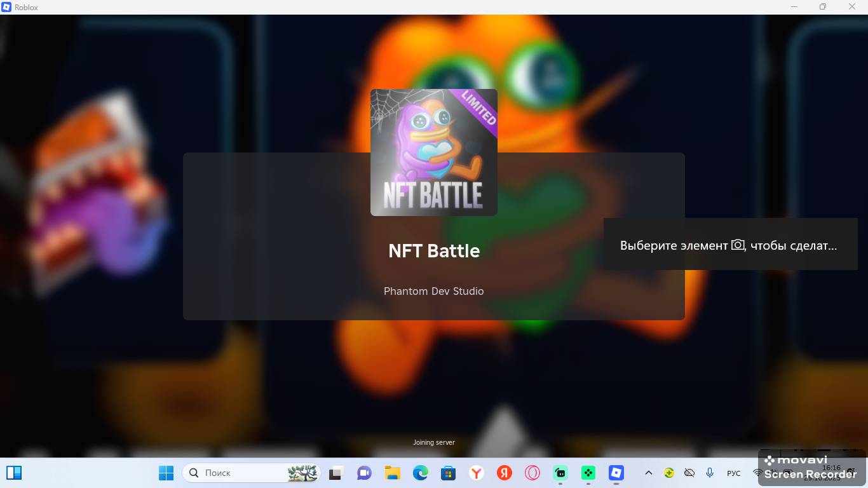Open File Explorer from the taskbar

[x=392, y=473]
